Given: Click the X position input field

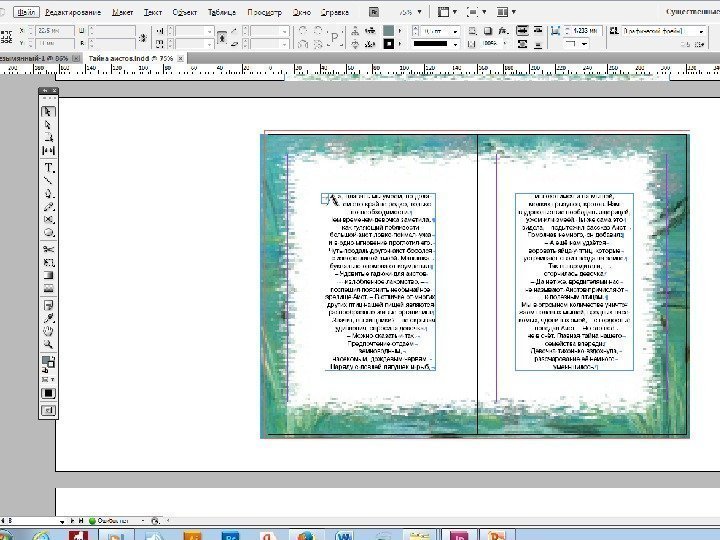Looking at the screenshot, I should coord(55,31).
